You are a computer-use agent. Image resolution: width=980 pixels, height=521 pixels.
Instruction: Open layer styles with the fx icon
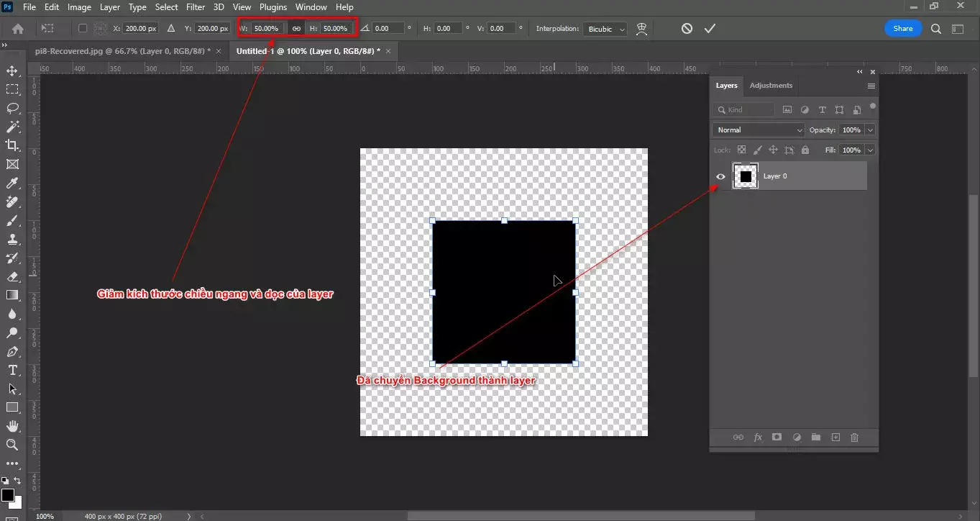[757, 437]
